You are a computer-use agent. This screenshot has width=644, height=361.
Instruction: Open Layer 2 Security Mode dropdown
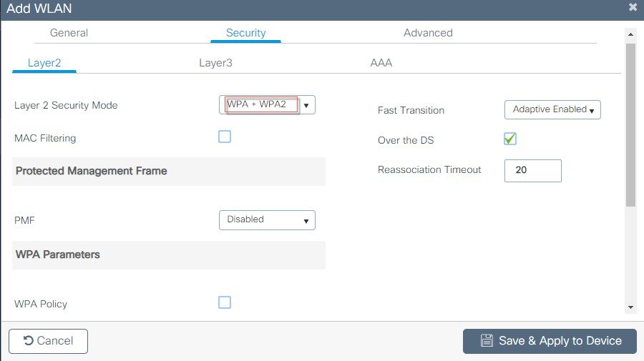267,104
